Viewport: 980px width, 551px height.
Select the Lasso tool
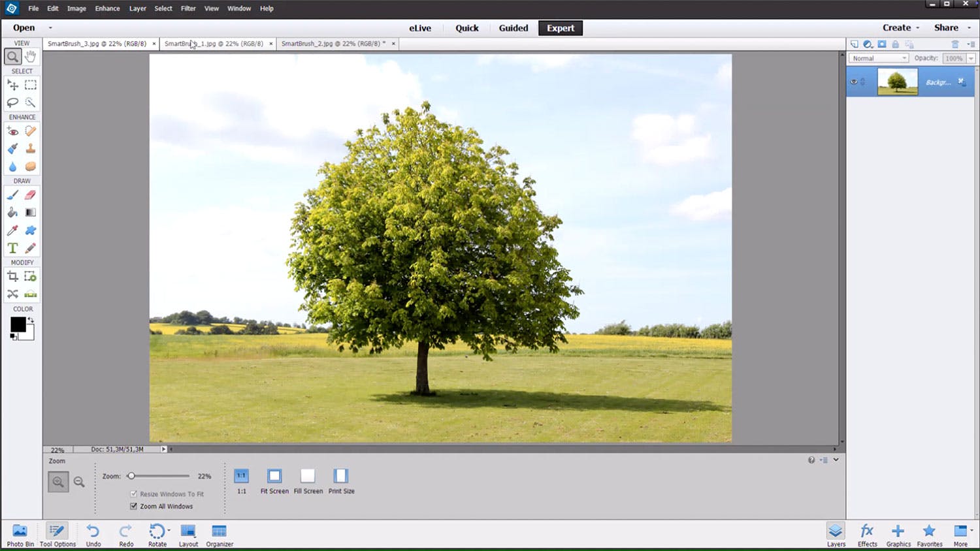pos(12,102)
